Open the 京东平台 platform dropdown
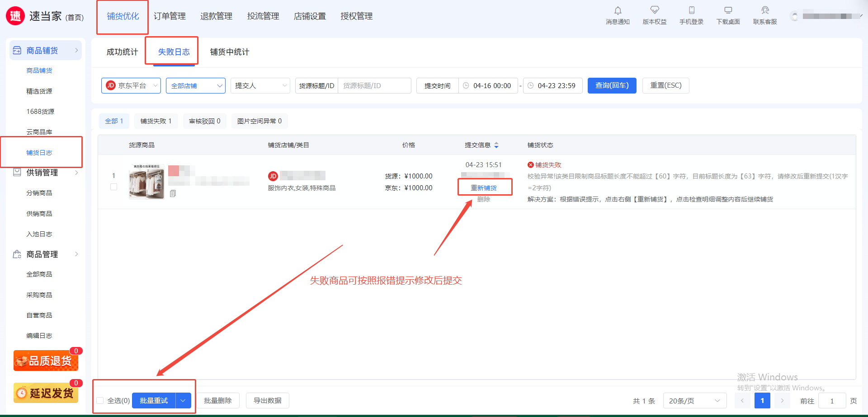The width and height of the screenshot is (868, 417). click(131, 85)
